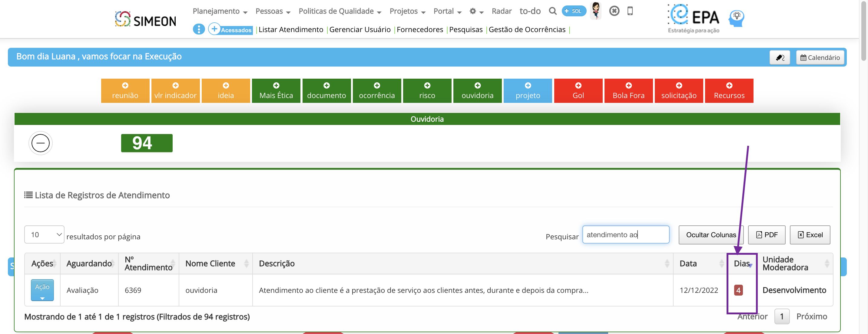
Task: Click the green 94 count badge
Action: coord(147,143)
